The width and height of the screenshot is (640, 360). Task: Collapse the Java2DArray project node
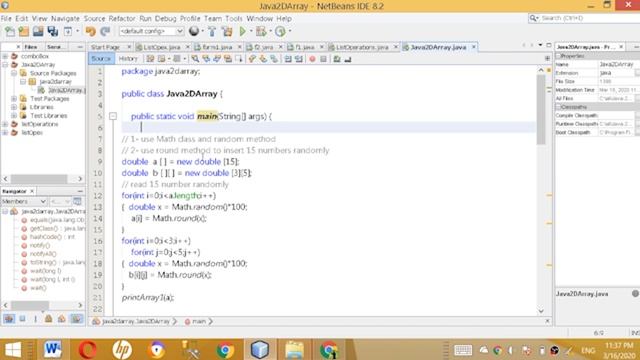tap(5, 64)
